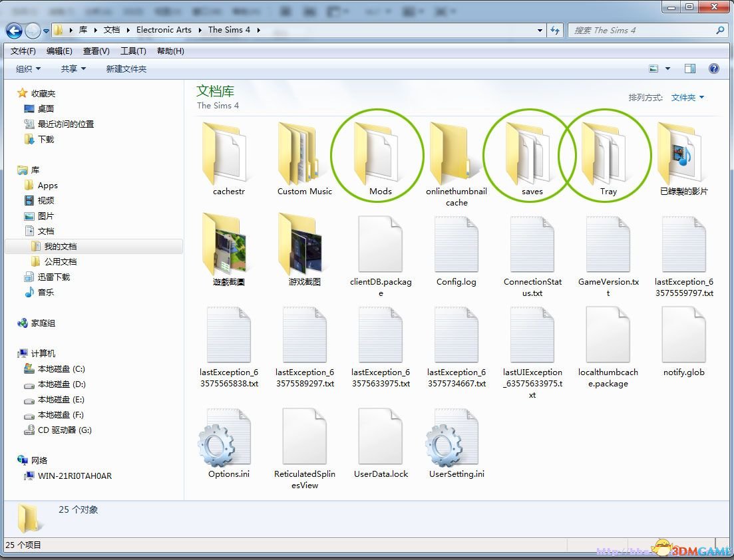This screenshot has width=734, height=560.
Task: Toggle the preview pane button
Action: pyautogui.click(x=690, y=69)
